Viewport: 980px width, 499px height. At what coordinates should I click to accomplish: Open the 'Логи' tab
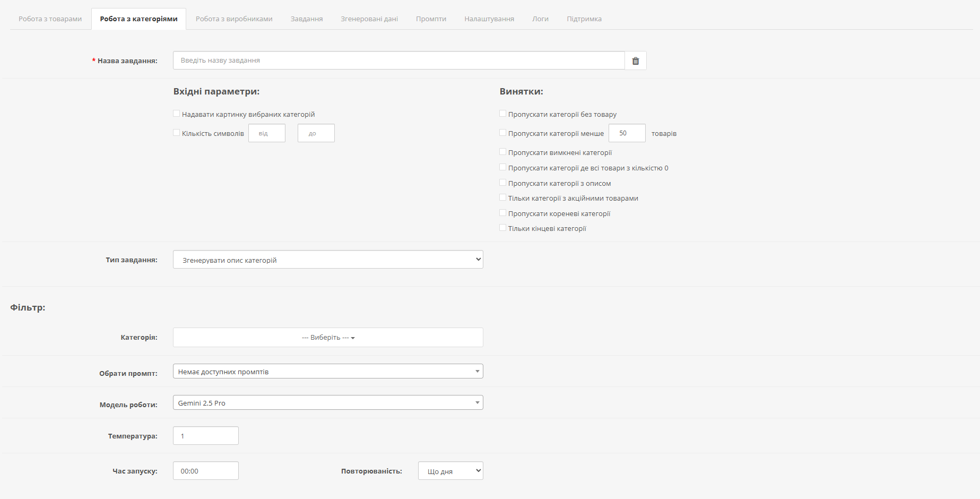point(540,19)
